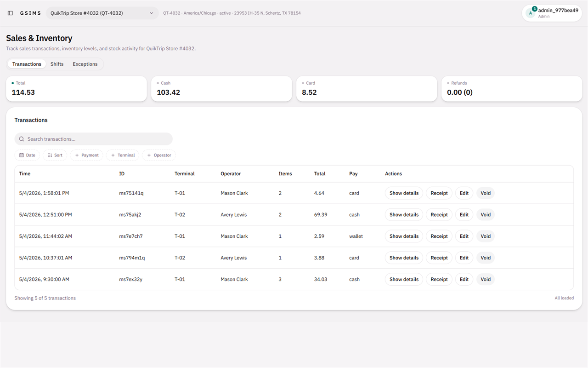Void transaction ms794m1q
The width and height of the screenshot is (588, 368).
click(x=486, y=258)
